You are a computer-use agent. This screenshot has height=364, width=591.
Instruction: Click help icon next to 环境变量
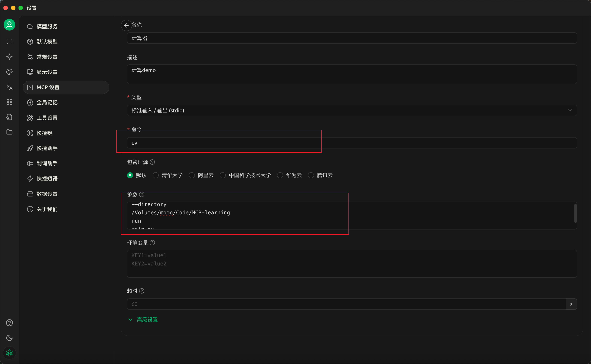(152, 243)
